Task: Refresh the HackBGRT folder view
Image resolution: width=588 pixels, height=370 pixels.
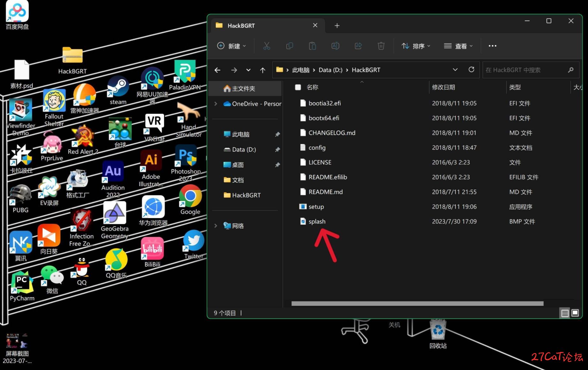Action: [471, 70]
